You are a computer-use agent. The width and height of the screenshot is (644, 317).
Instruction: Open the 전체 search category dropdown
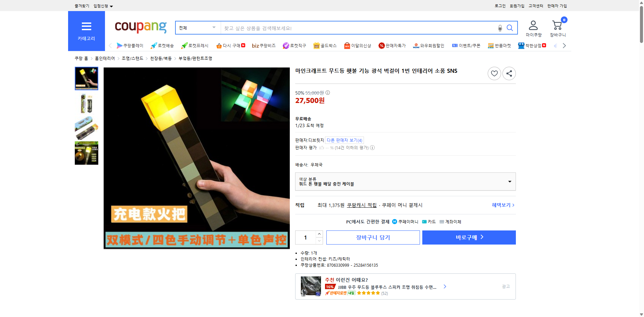coord(197,28)
